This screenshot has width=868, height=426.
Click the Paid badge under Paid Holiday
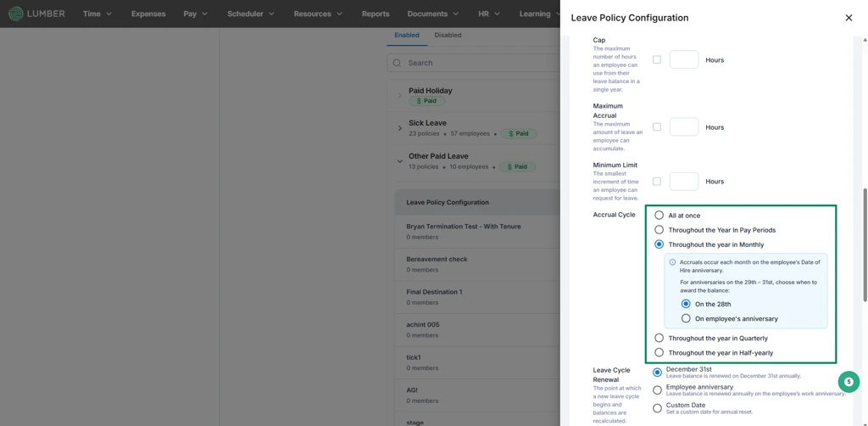427,101
